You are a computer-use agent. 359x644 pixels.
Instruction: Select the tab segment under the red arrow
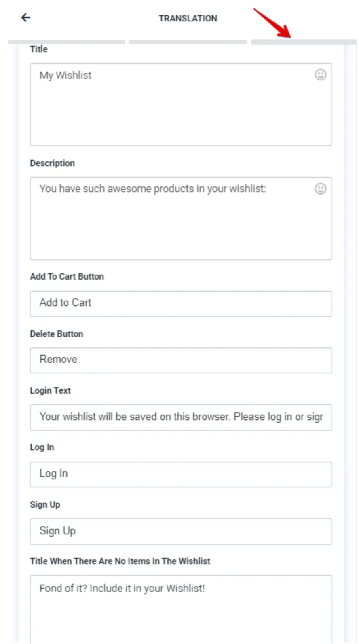(x=303, y=42)
